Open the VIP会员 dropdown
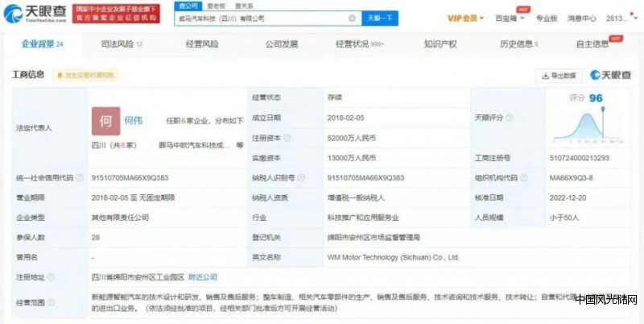The image size is (644, 324). pyautogui.click(x=465, y=18)
